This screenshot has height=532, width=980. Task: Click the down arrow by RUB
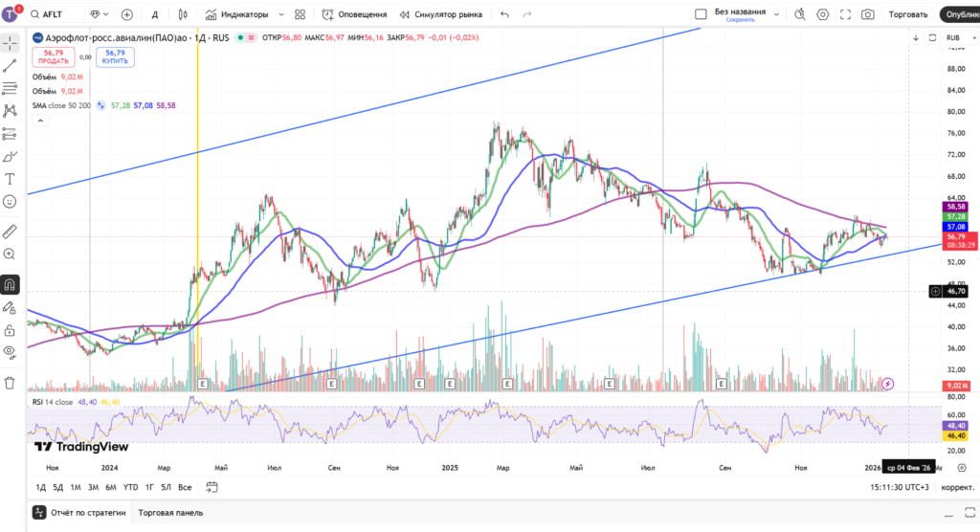click(x=916, y=38)
